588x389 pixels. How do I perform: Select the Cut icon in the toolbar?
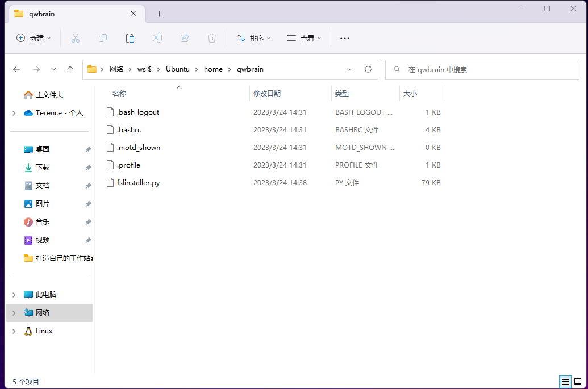point(76,38)
